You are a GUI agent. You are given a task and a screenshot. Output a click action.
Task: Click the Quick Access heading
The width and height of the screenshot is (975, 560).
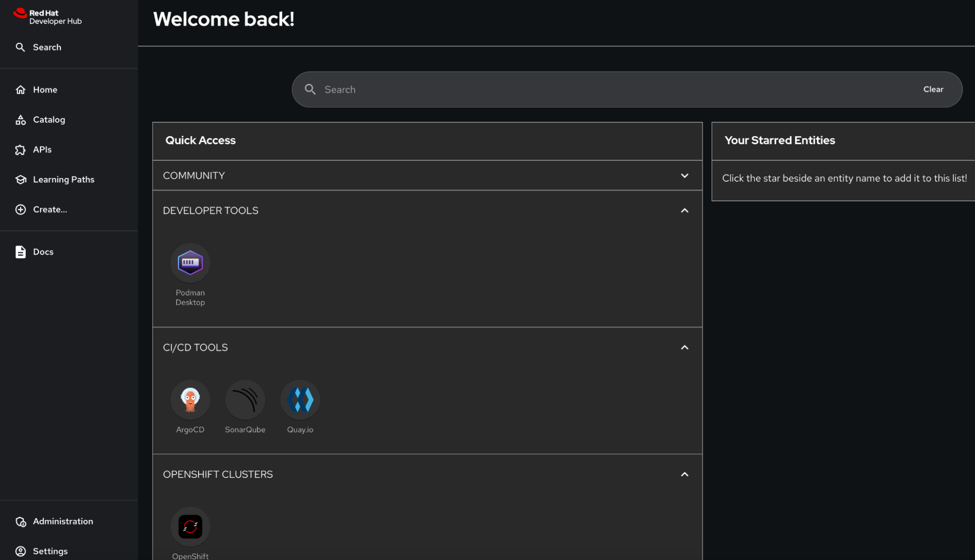(200, 140)
